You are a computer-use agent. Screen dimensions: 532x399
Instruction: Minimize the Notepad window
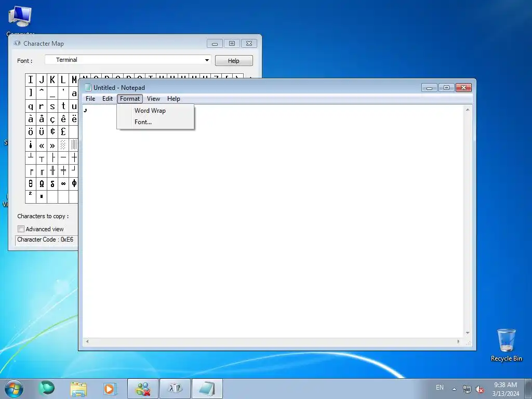click(429, 88)
